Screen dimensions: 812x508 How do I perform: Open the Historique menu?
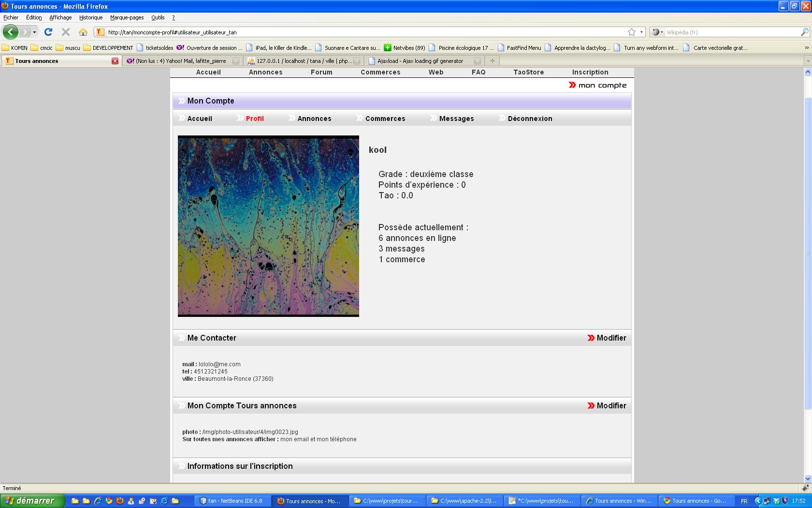click(x=91, y=17)
